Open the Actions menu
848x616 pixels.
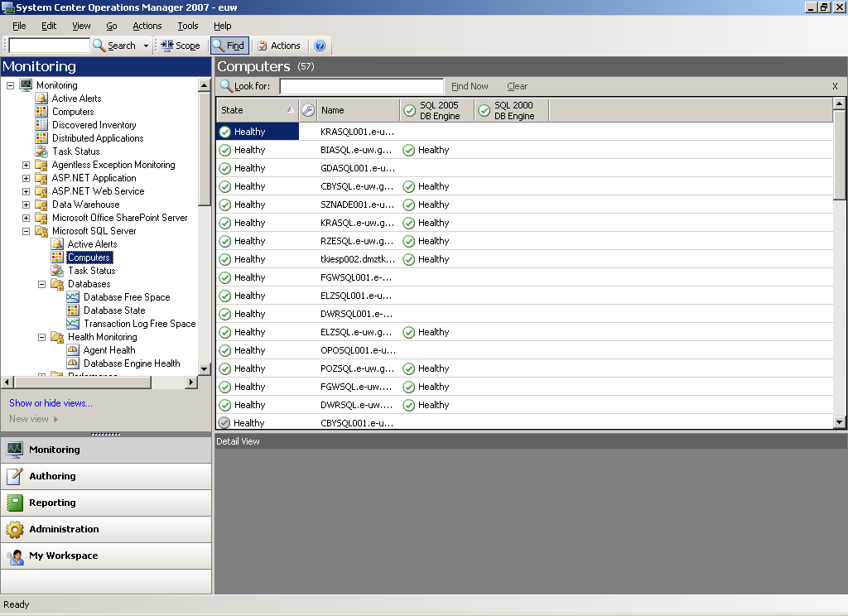147,26
